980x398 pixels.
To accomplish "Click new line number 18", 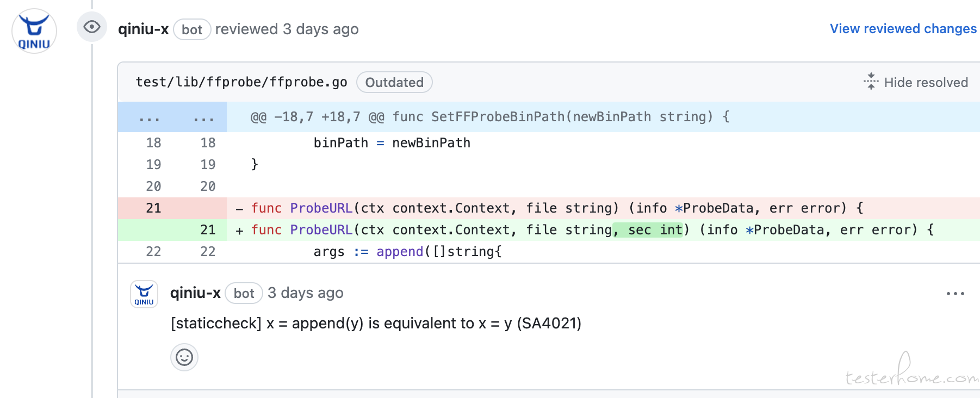I will pos(208,143).
